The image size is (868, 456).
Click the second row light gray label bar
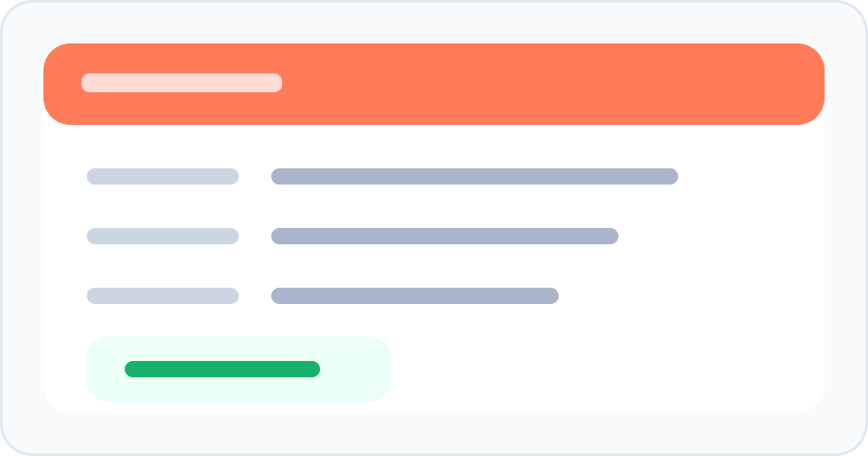click(163, 236)
